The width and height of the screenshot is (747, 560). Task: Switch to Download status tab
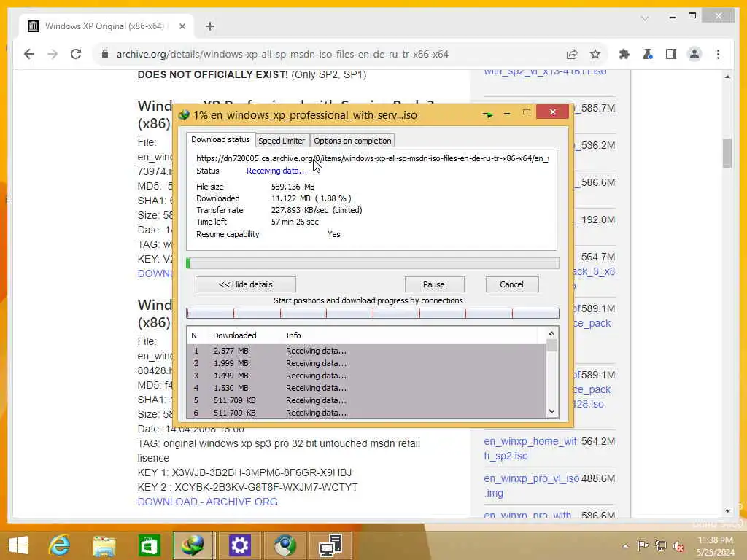(220, 139)
